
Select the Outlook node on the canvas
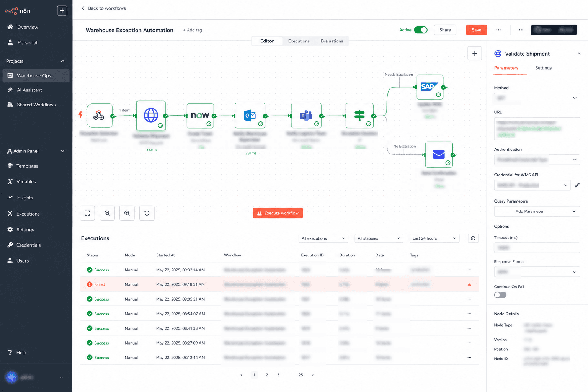coord(250,115)
